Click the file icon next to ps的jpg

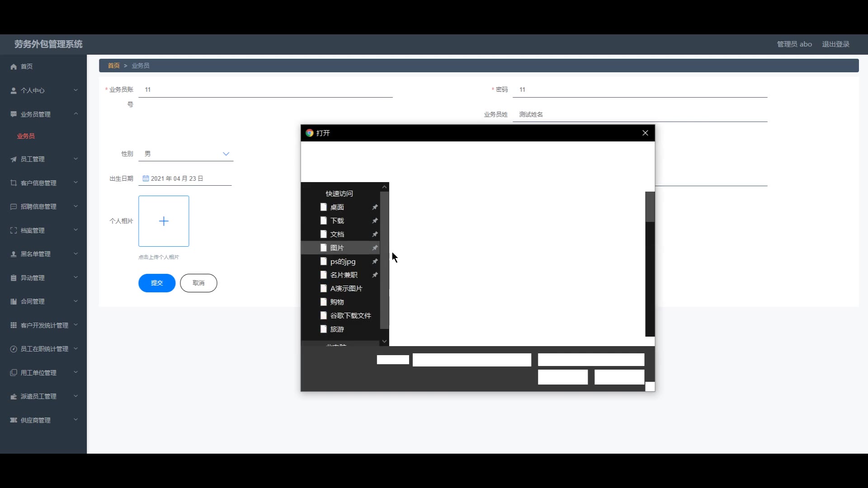click(x=323, y=261)
